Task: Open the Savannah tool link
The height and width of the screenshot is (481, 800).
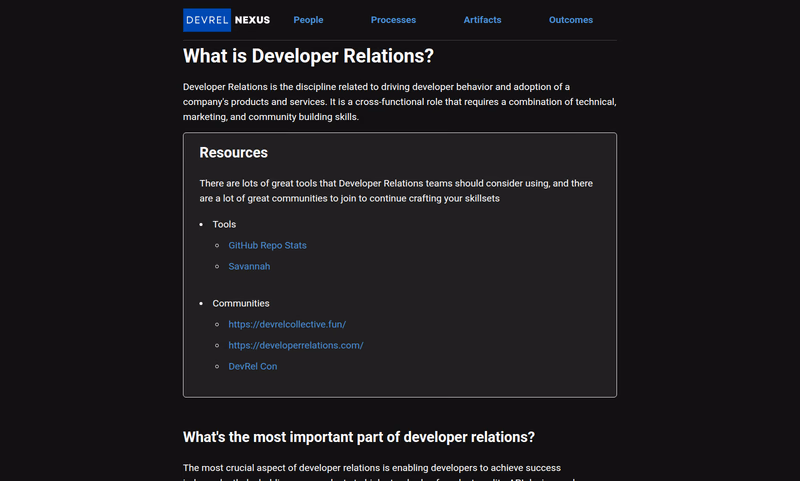Action: [x=249, y=266]
